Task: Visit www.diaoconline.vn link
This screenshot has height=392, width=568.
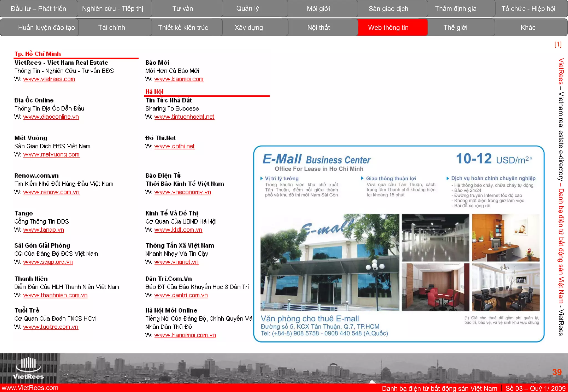Action: point(51,117)
